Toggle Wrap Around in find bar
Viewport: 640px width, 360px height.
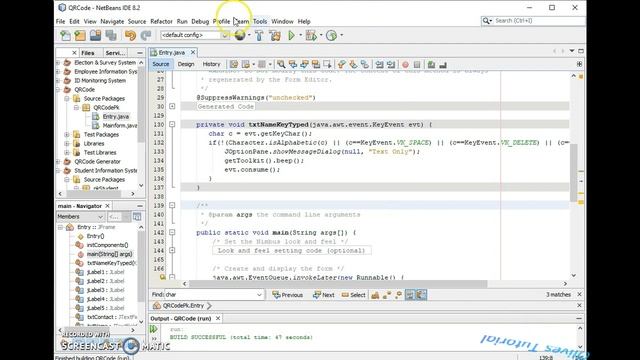click(x=421, y=295)
